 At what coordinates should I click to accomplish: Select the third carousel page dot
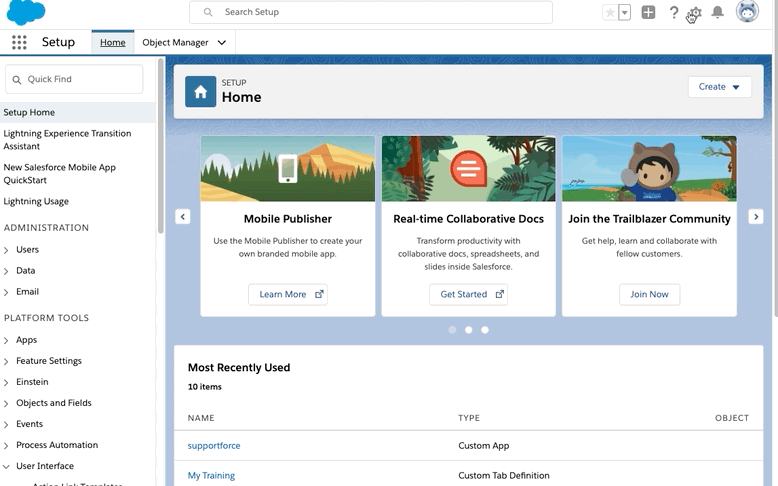[x=485, y=330]
